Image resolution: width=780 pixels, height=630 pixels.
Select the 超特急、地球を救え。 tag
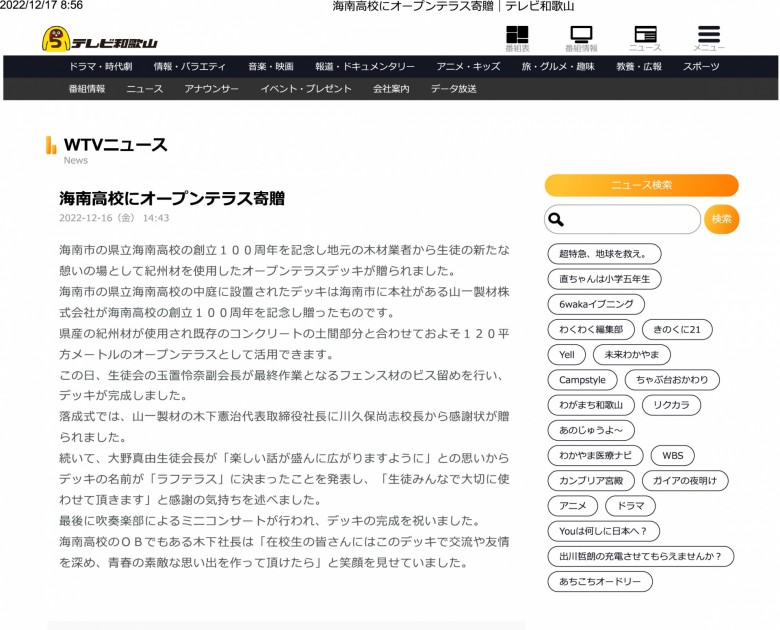[604, 254]
